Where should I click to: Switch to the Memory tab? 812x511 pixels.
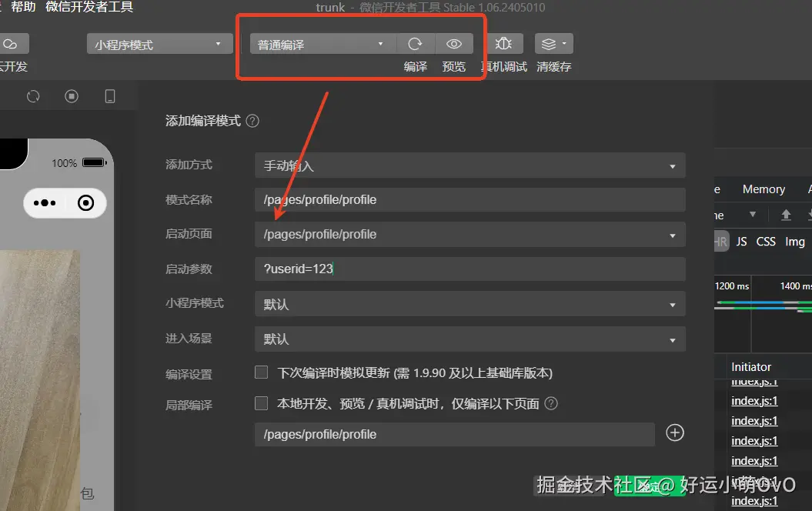pyautogui.click(x=764, y=189)
